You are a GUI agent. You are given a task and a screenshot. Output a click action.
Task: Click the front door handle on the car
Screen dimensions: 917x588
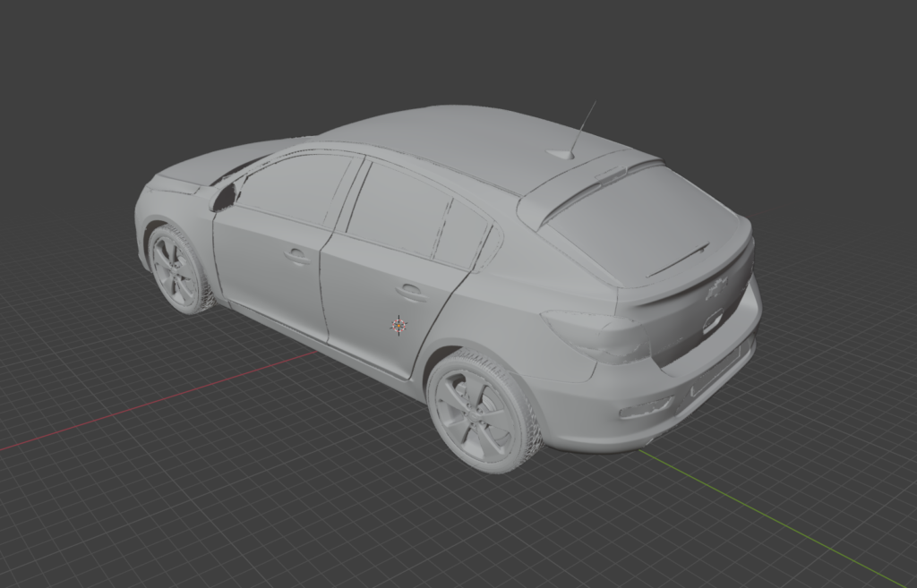(x=297, y=256)
